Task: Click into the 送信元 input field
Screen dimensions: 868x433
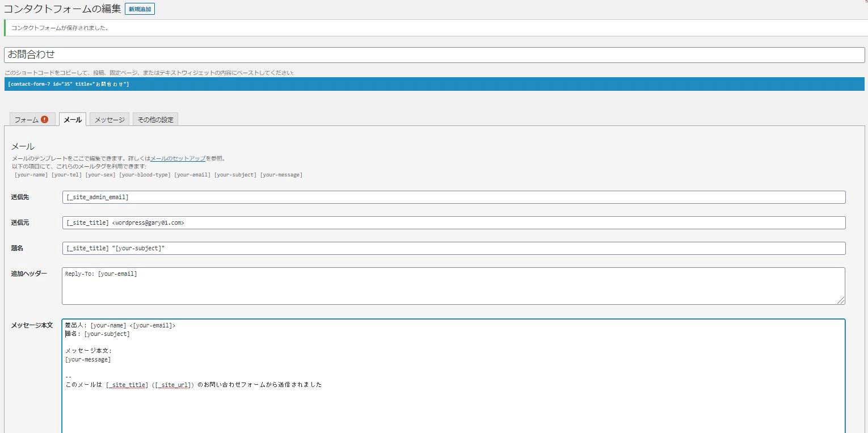Action: tap(454, 222)
